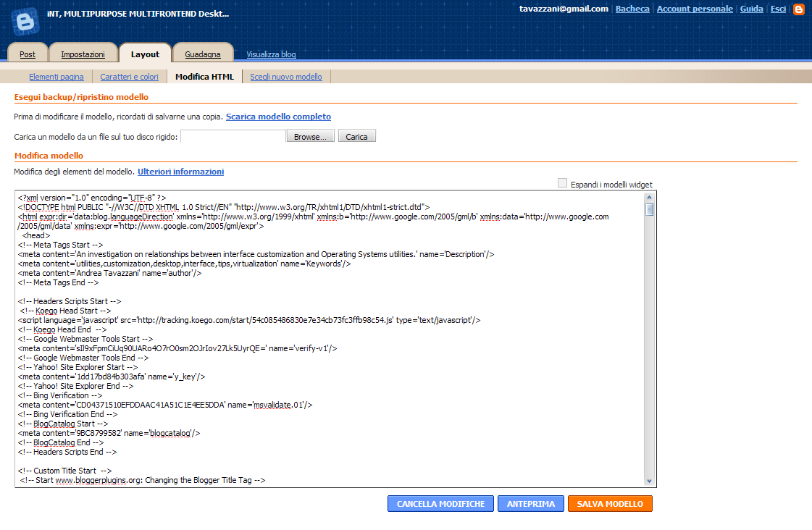This screenshot has height=530, width=812.
Task: Click Visualizza blog to view the blog
Action: (271, 54)
